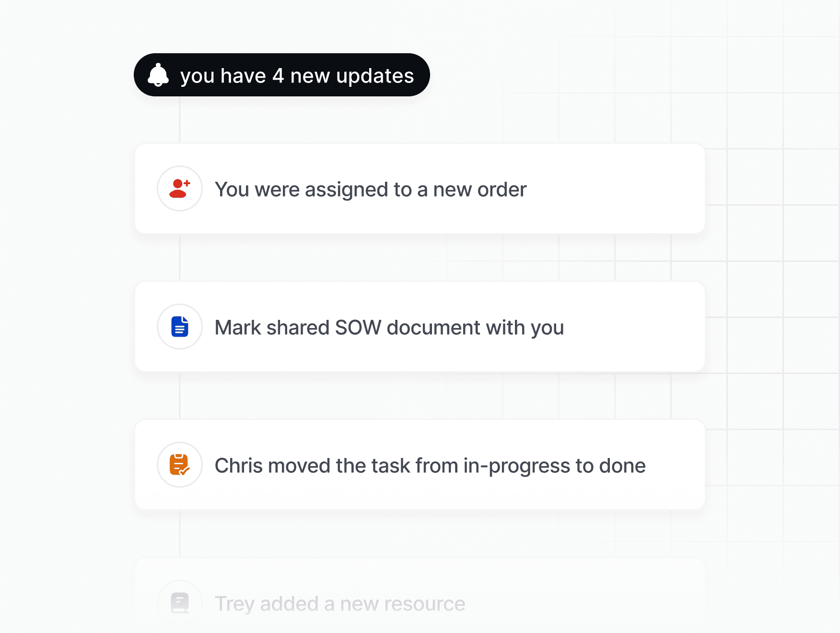The height and width of the screenshot is (633, 840).
Task: Open 'Chris moved the task' notification text
Action: click(430, 466)
